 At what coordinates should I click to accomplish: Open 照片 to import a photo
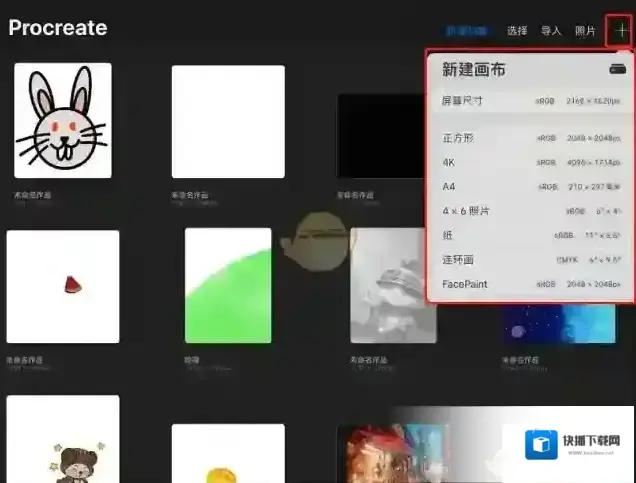click(585, 32)
